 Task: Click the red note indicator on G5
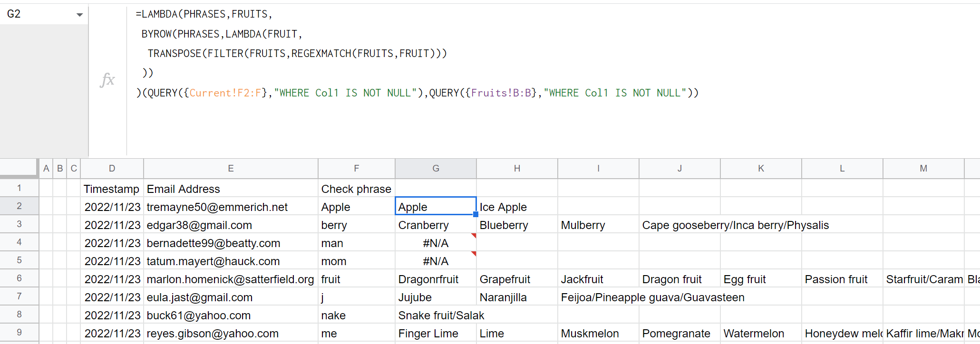[474, 254]
